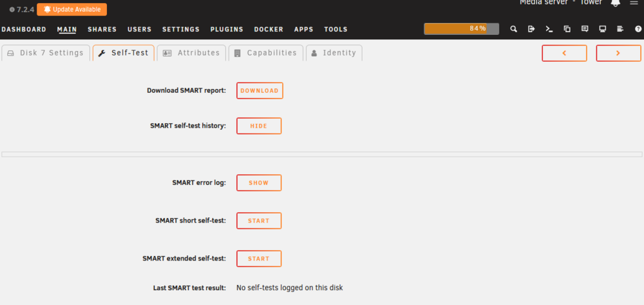The image size is (644, 305).
Task: Select the Self-Test tab label
Action: tap(130, 53)
